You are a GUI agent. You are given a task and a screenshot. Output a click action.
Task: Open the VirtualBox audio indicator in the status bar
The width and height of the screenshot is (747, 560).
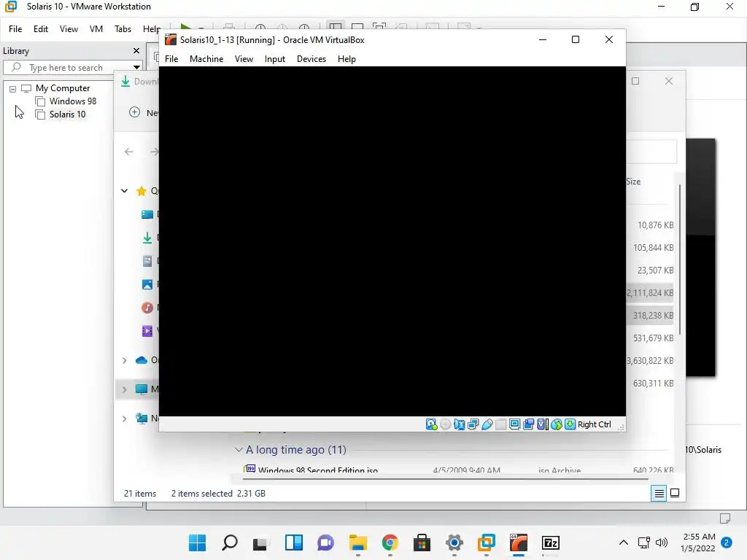[x=459, y=424]
